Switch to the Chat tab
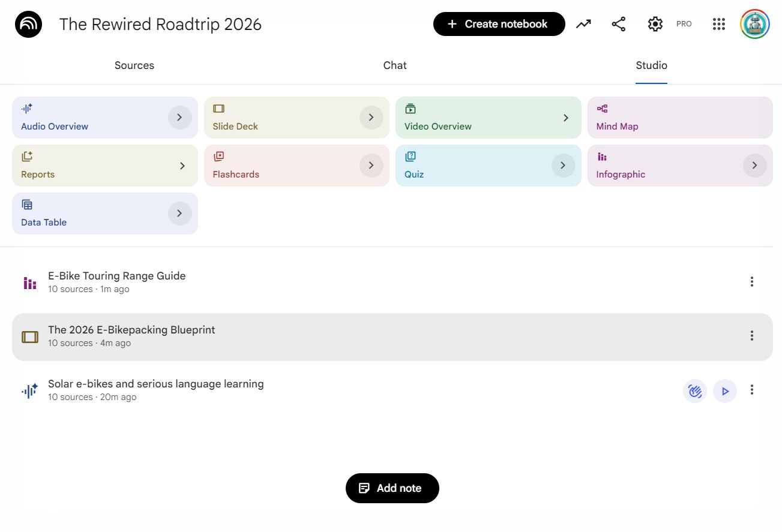 395,65
